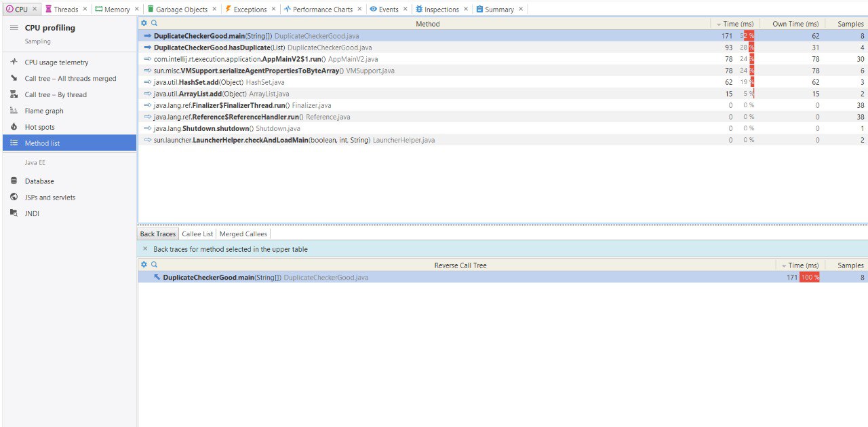Viewport: 868px width, 427px height.
Task: Close the Garbage Objects tab
Action: click(x=214, y=10)
